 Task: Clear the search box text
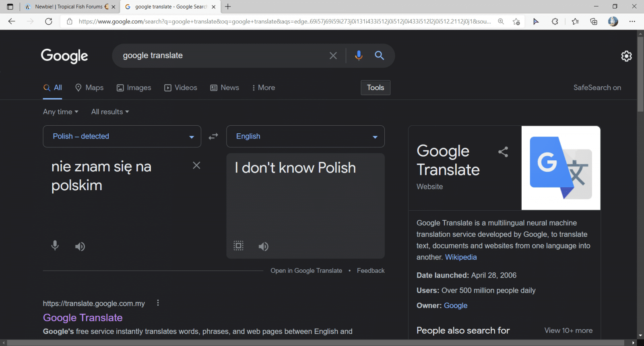[x=333, y=56]
